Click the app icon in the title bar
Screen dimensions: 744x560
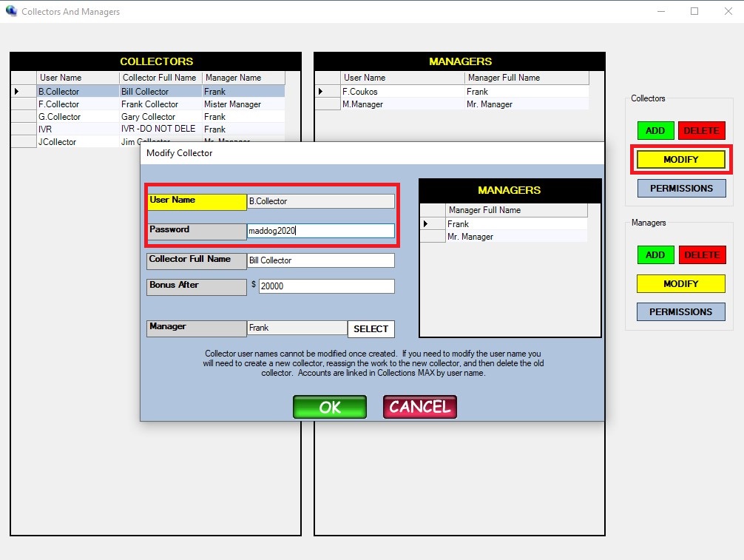(x=11, y=12)
